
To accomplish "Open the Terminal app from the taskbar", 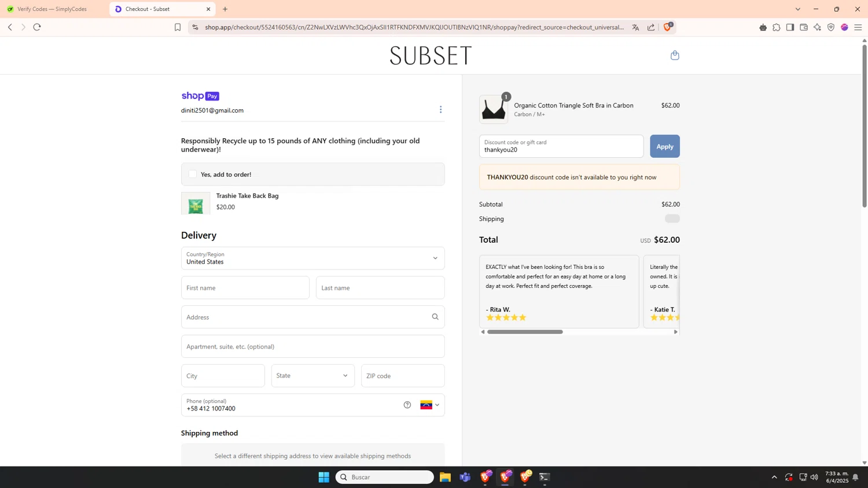I will point(545,477).
